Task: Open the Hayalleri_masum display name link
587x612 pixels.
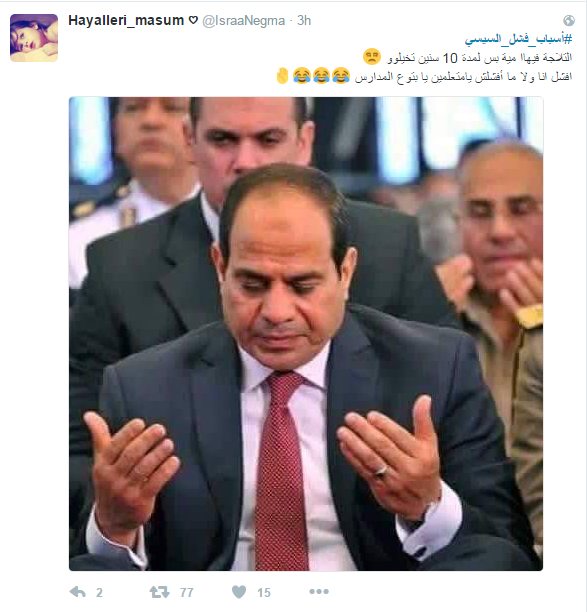Action: [x=126, y=20]
